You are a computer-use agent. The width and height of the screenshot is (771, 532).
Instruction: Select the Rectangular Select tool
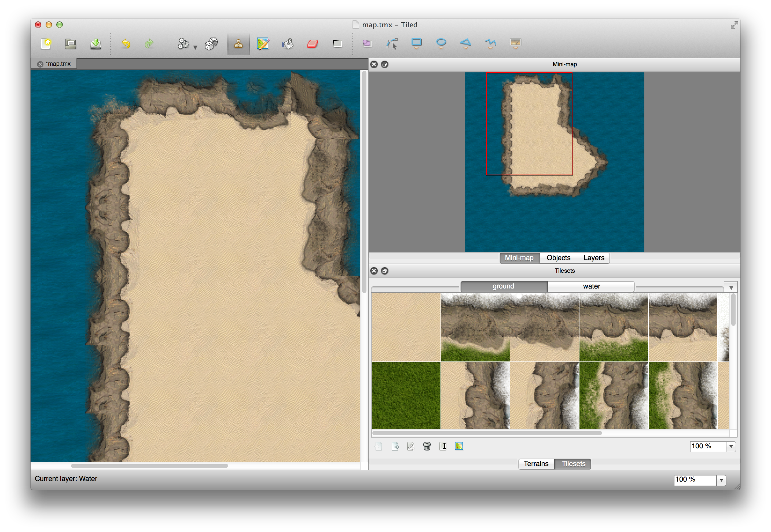[x=337, y=44]
